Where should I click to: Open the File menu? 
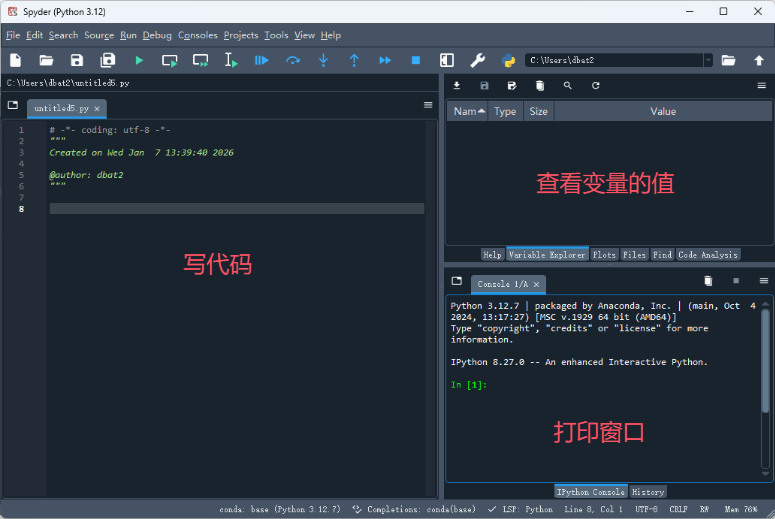click(13, 35)
